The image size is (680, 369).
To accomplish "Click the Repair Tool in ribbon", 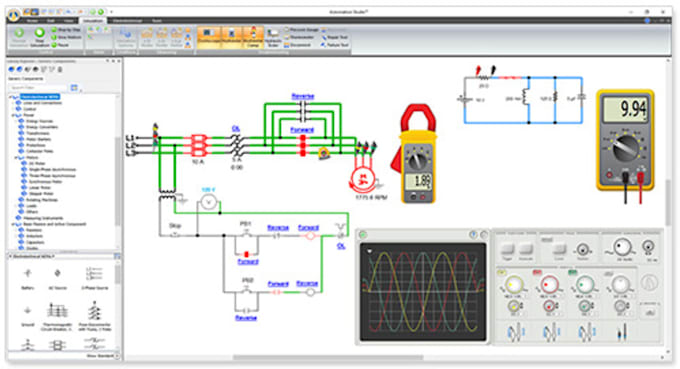I will point(334,37).
